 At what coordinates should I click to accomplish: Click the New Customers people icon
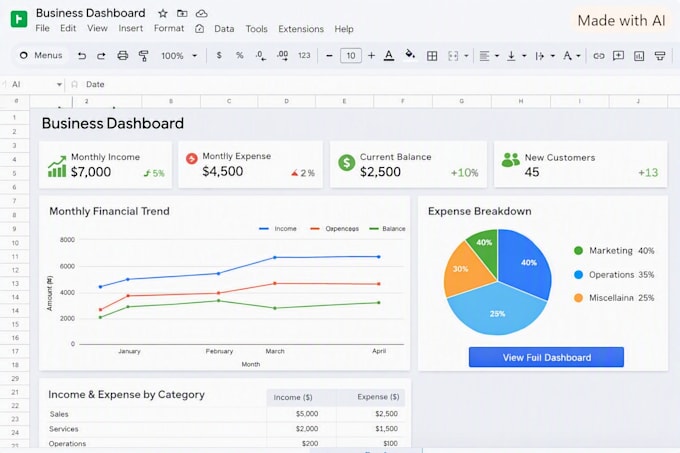tap(510, 160)
